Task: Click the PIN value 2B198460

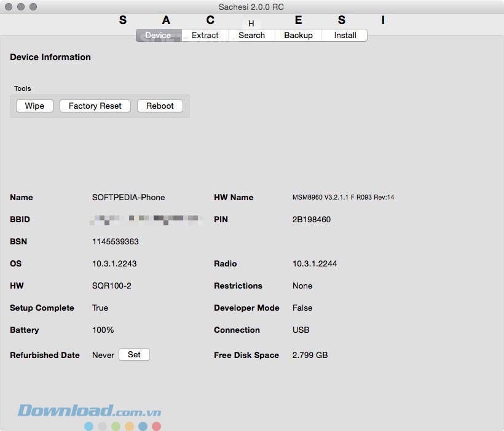Action: (312, 220)
